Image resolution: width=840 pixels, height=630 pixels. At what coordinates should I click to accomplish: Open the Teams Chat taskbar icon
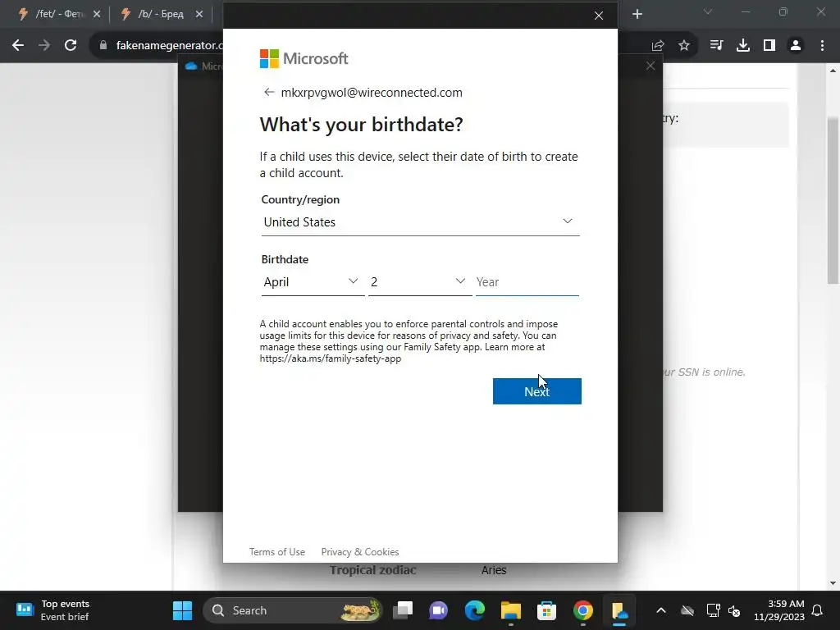(x=438, y=610)
